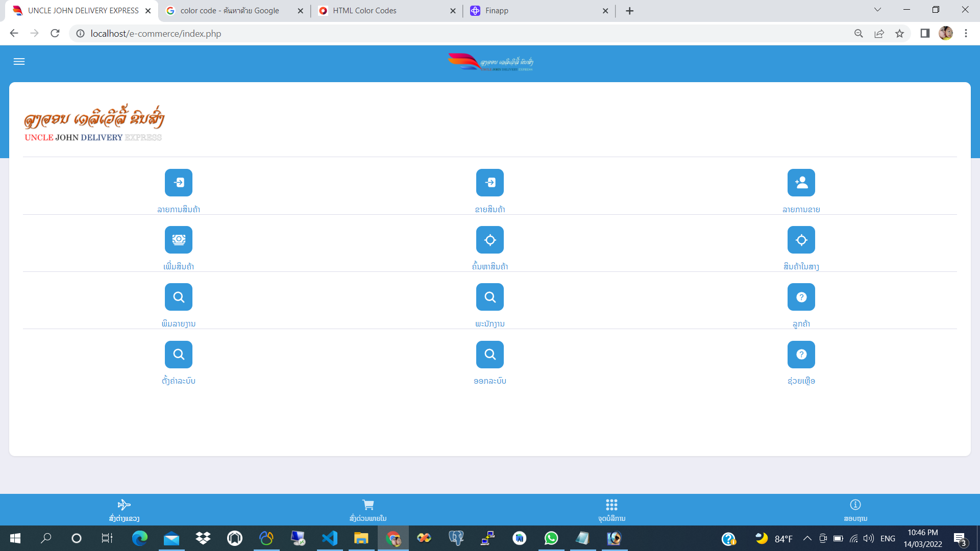Open the grid dots tab in bottom bar
Viewport: 980px width, 551px height.
[x=611, y=510]
